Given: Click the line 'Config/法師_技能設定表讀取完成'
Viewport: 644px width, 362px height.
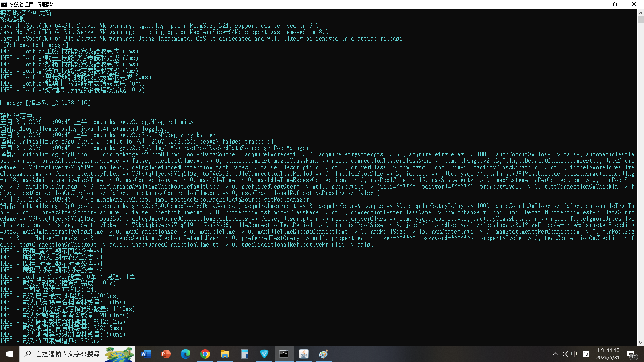Looking at the screenshot, I should 69,71.
